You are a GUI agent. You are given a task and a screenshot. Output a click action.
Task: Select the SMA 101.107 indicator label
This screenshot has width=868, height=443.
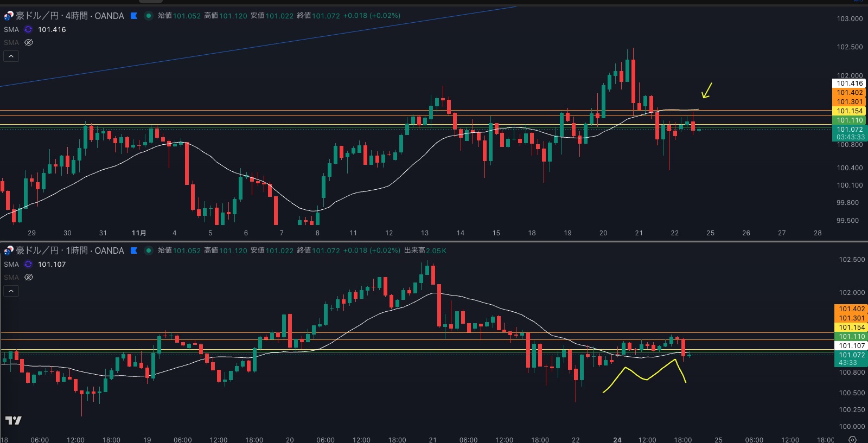coord(11,265)
